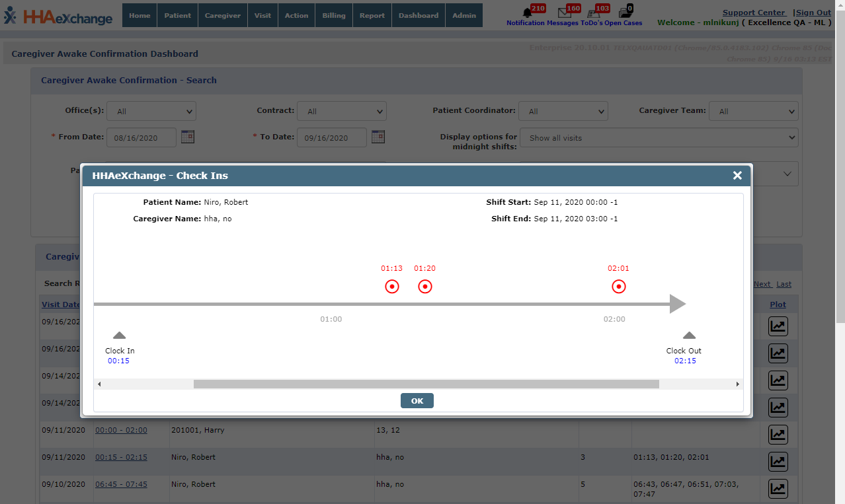This screenshot has height=504, width=845.
Task: Click the 01:13 check-in marker
Action: pos(392,286)
